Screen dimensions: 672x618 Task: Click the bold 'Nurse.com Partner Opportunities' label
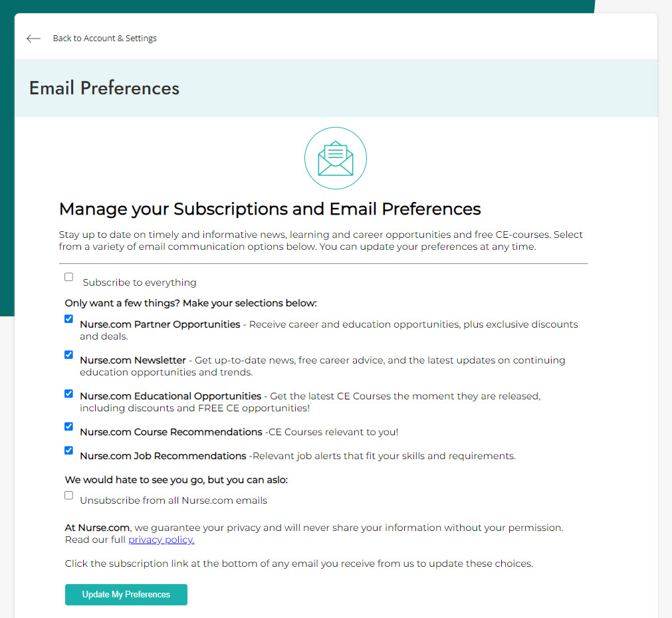coord(160,324)
